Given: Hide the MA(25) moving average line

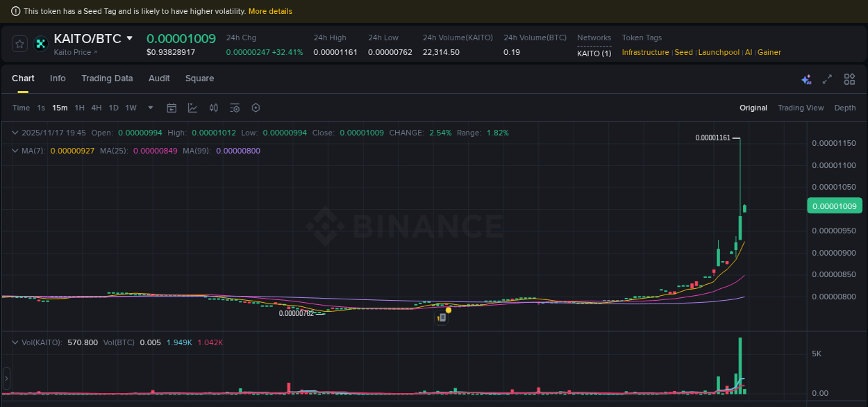Looking at the screenshot, I should tap(156, 150).
